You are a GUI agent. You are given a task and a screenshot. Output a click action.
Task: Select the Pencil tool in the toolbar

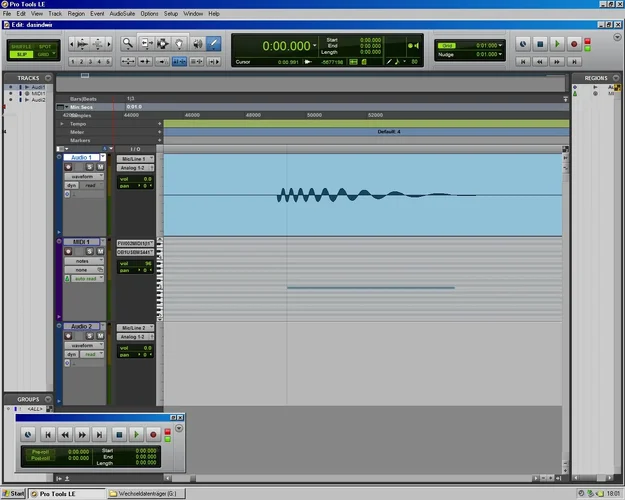click(213, 43)
